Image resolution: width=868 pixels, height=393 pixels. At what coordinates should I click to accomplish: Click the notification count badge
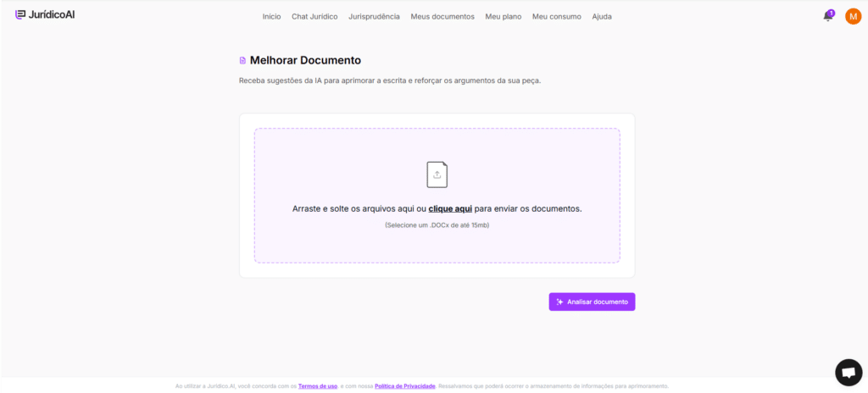[x=832, y=13]
